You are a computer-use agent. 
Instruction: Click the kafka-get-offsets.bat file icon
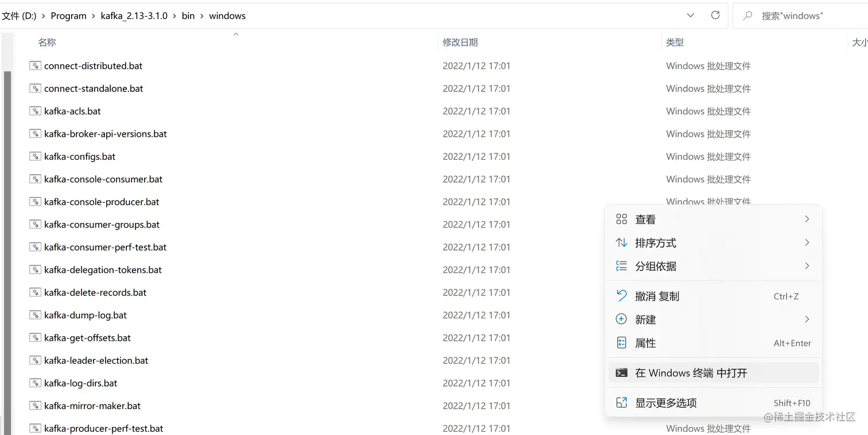click(35, 338)
